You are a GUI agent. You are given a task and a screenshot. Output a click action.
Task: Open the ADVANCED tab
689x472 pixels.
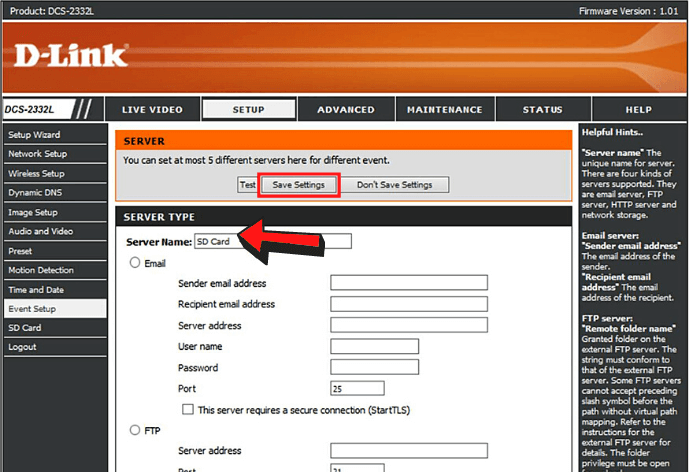coord(346,109)
